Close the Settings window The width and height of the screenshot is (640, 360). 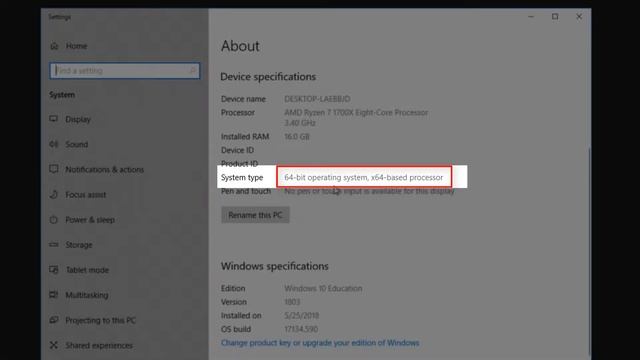(579, 17)
